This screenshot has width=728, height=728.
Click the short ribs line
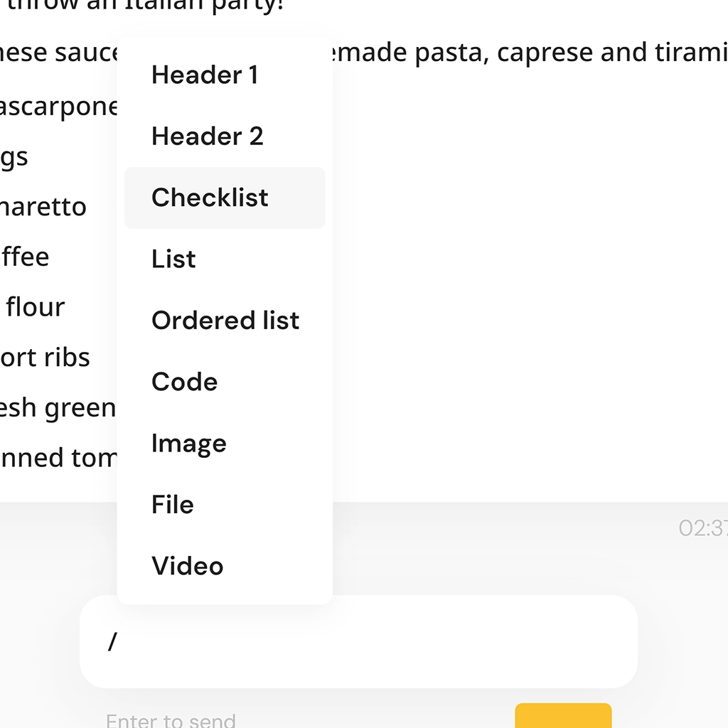click(x=45, y=357)
